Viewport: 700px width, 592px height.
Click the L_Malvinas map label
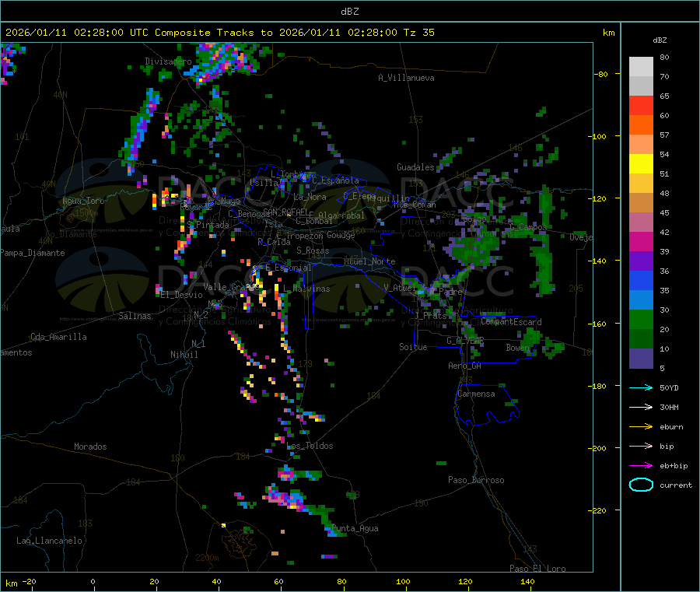pyautogui.click(x=306, y=289)
